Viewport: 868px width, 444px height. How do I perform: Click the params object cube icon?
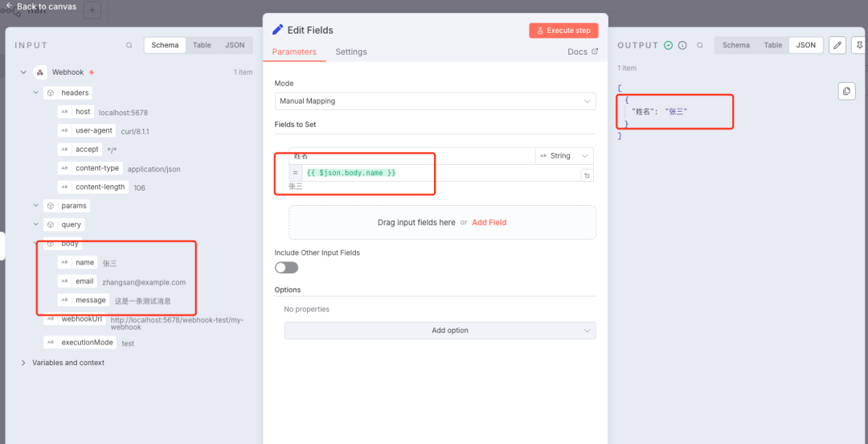tap(51, 206)
